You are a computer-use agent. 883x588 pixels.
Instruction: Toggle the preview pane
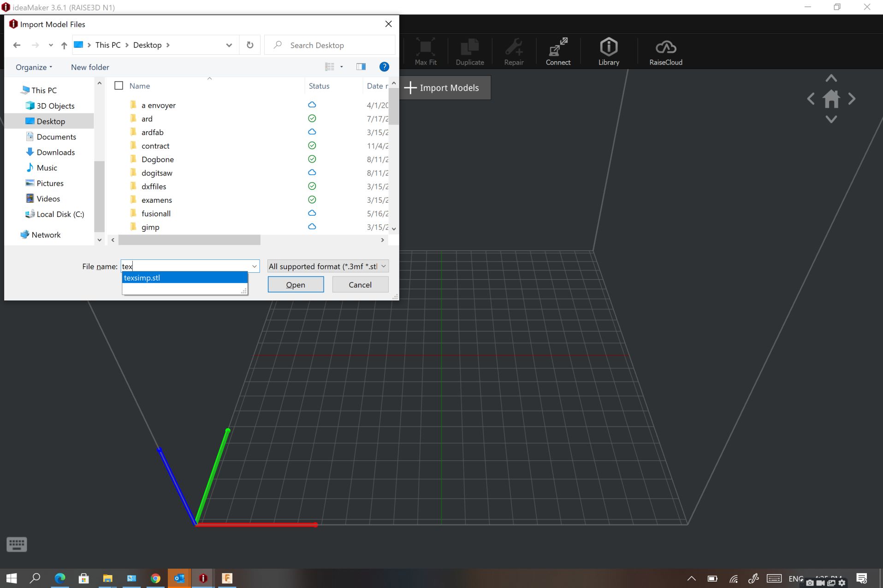361,67
